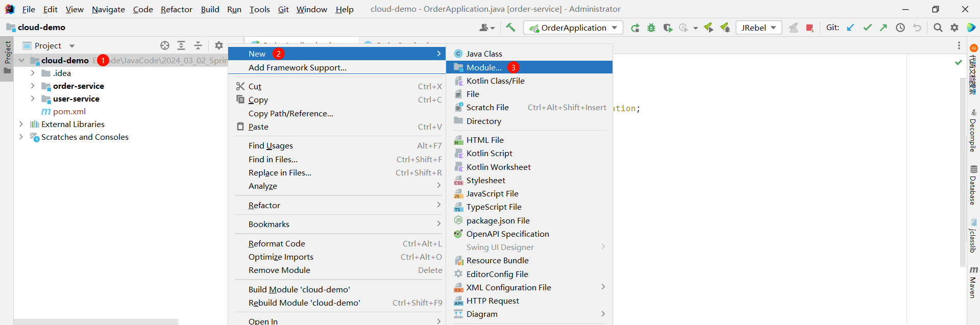The width and height of the screenshot is (980, 325).
Task: Open the Maven tool window
Action: point(973,282)
